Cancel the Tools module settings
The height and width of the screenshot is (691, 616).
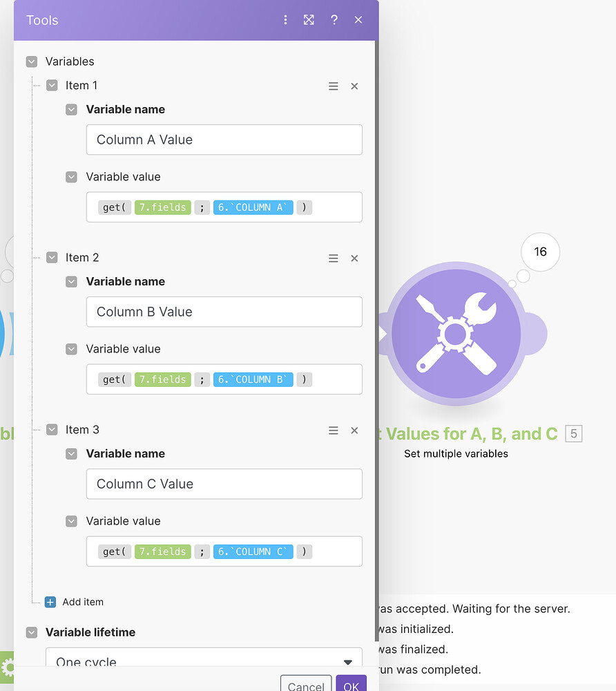tap(305, 686)
